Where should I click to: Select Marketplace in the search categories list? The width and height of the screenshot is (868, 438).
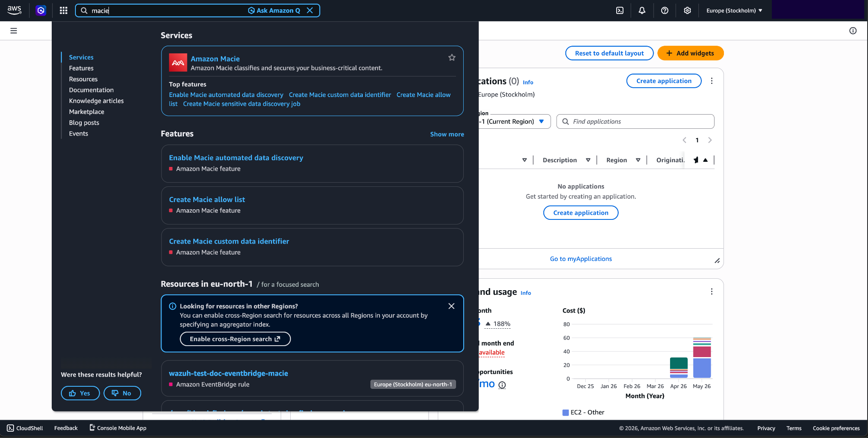click(x=86, y=112)
